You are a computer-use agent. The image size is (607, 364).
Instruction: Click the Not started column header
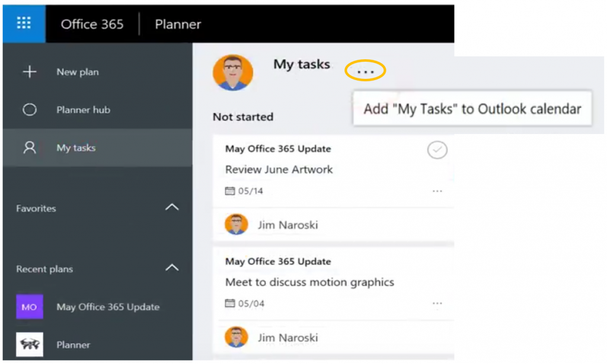point(243,117)
